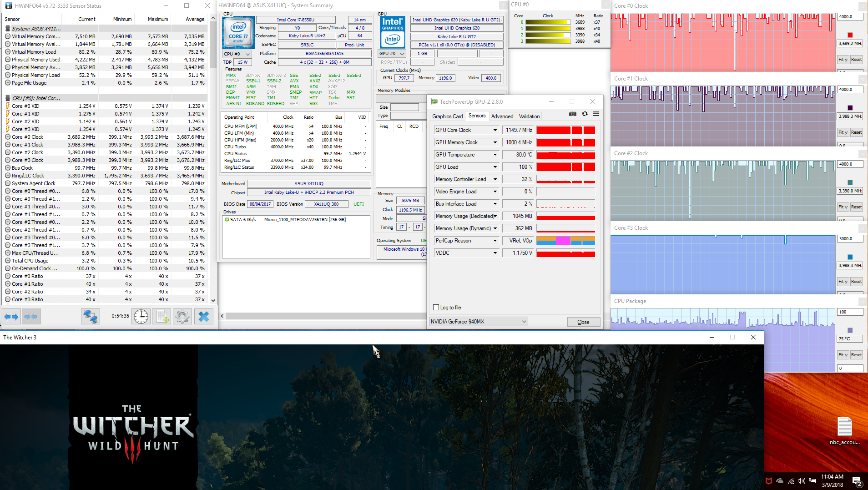Select the Total CPU Usage sensor row

(x=105, y=261)
